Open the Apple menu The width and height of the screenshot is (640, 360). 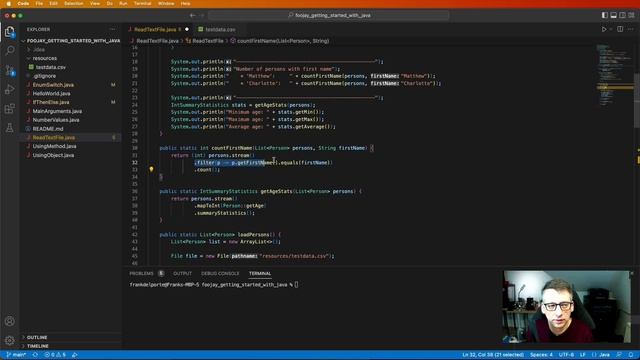9,3
